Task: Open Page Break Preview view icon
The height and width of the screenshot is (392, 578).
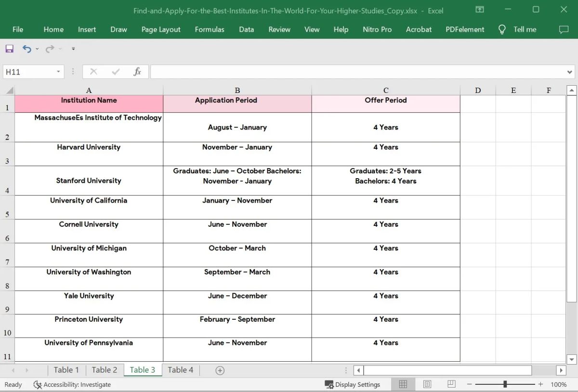Action: pos(451,384)
